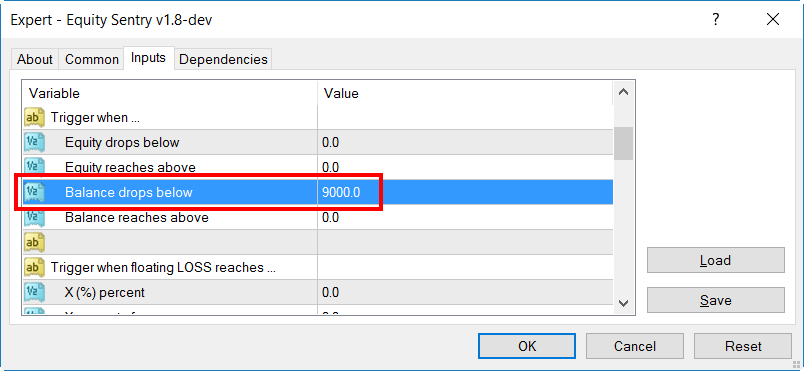This screenshot has height=371, width=804.
Task: Load a preset with the Load button
Action: (715, 260)
